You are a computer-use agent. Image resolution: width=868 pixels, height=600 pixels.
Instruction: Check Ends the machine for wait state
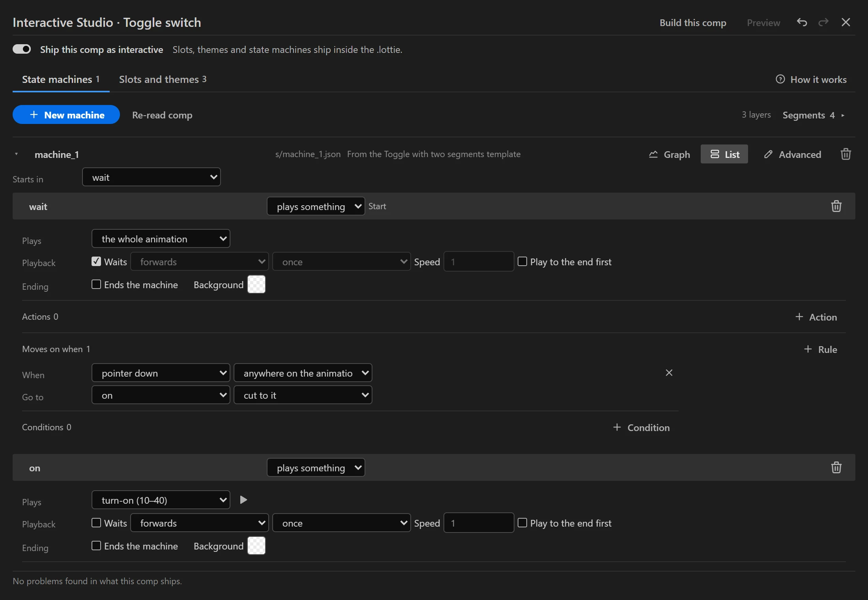click(96, 284)
